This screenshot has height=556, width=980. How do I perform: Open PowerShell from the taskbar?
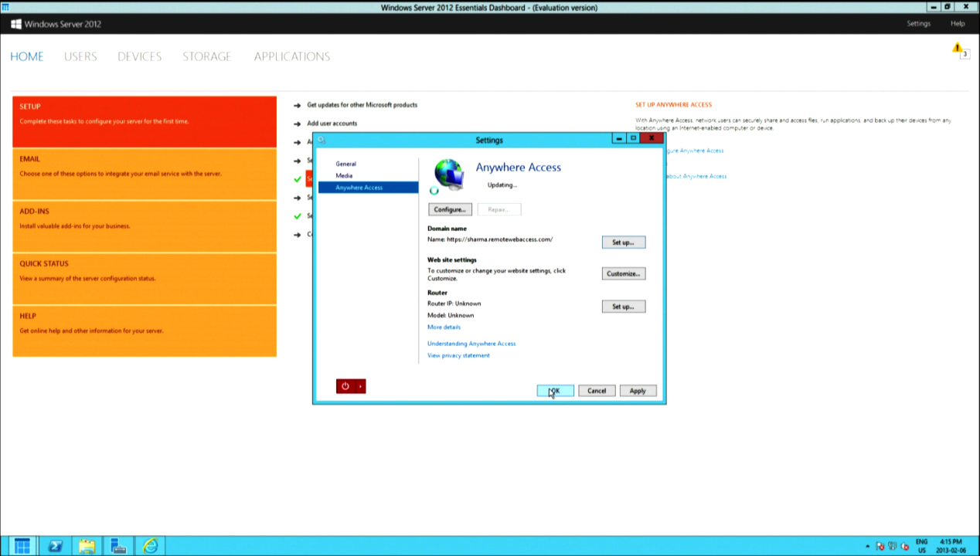pyautogui.click(x=55, y=546)
